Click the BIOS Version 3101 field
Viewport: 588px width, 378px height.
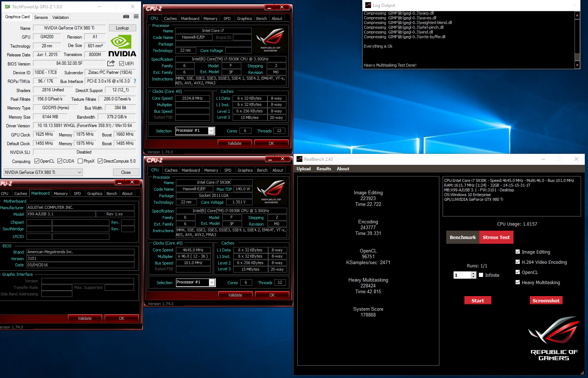pos(80,258)
